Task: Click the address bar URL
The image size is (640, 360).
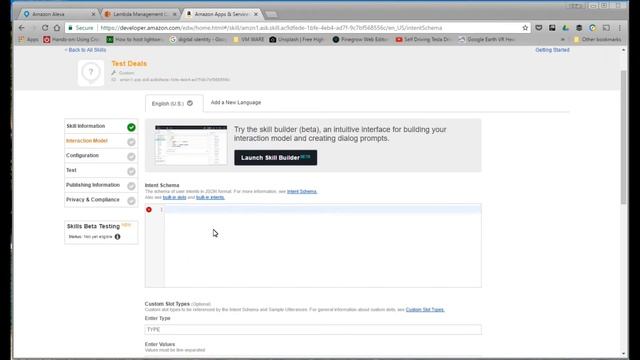Action: [271, 28]
